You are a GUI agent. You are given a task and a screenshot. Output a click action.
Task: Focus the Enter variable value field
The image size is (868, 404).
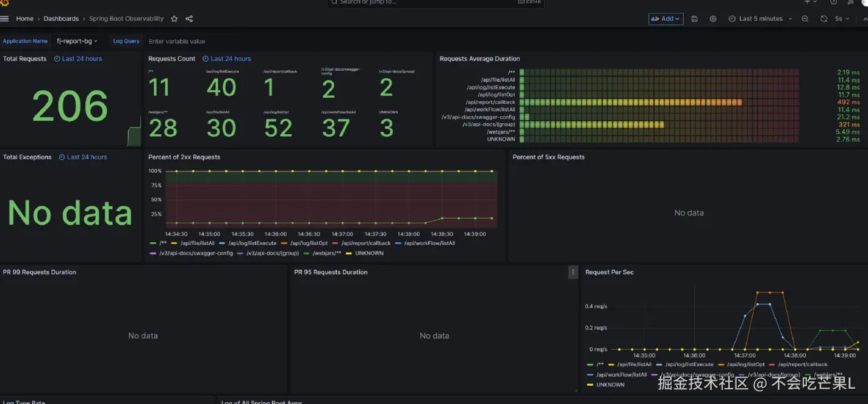pos(189,41)
